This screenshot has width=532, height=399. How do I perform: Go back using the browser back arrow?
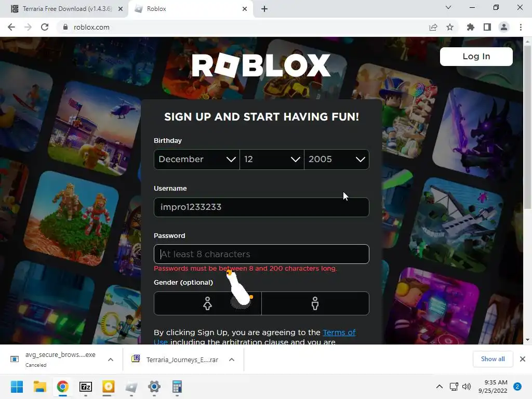click(11, 27)
